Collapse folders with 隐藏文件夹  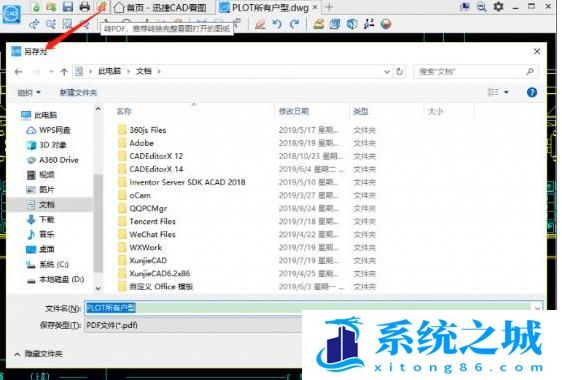coord(39,354)
